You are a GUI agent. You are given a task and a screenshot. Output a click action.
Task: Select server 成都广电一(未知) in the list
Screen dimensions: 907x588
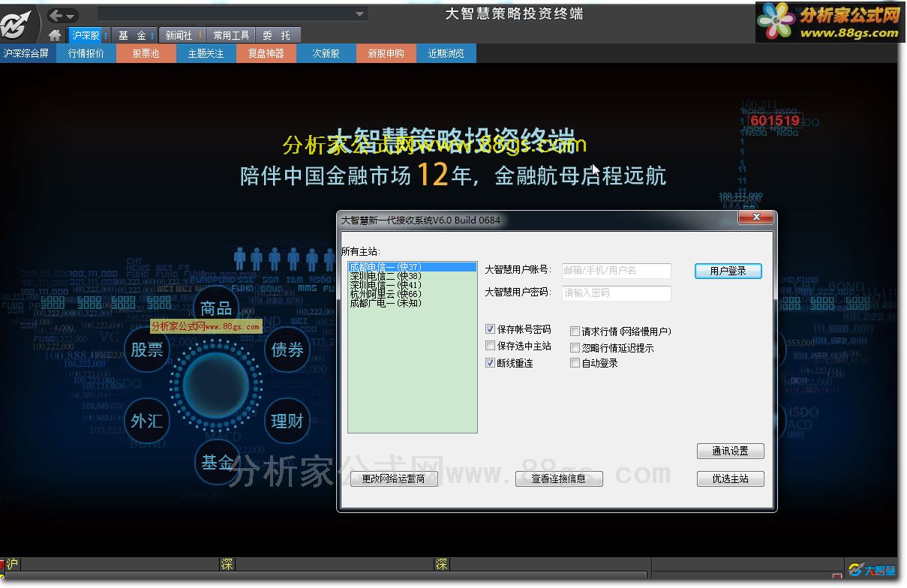coord(412,303)
